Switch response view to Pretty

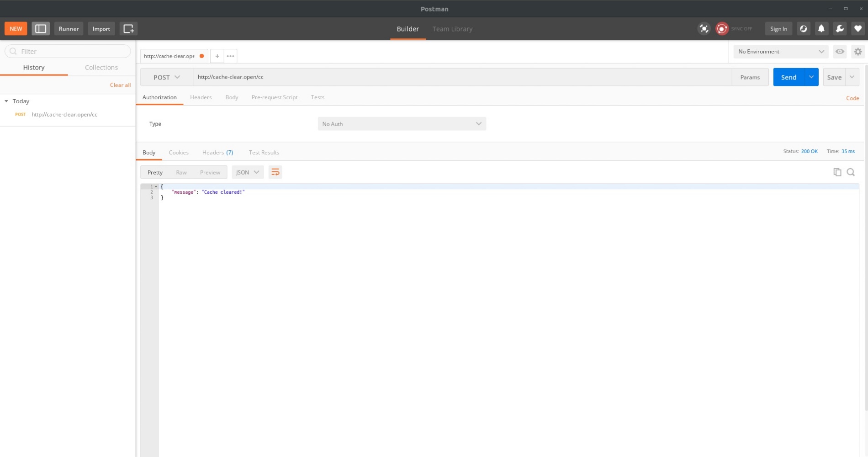pos(155,172)
